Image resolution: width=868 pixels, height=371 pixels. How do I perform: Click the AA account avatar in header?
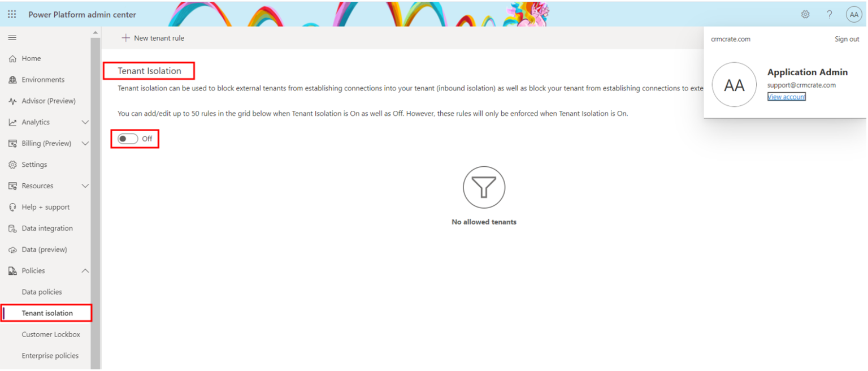854,15
